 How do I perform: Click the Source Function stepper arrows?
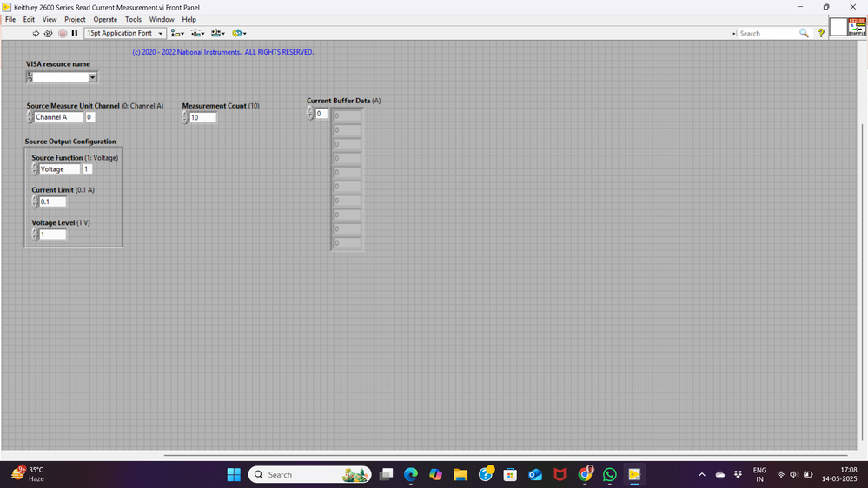coord(35,168)
